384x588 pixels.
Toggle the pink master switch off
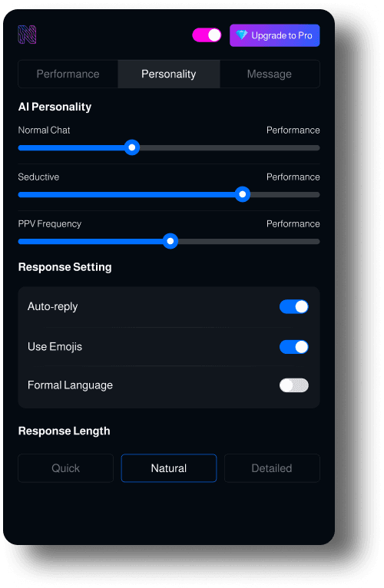click(207, 35)
